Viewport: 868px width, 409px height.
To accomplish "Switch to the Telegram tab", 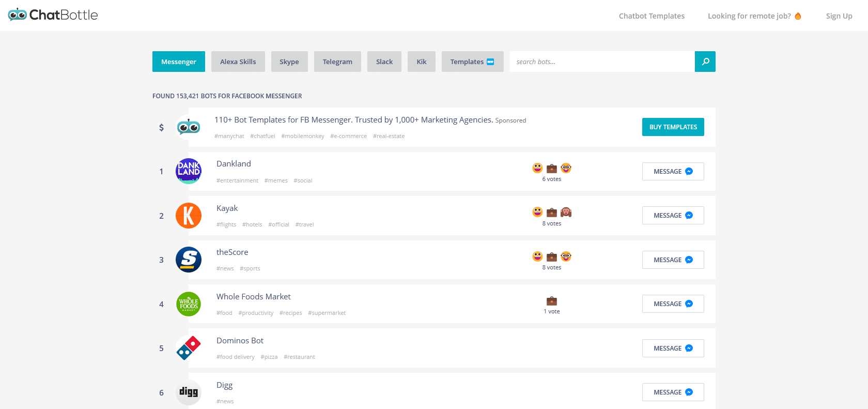I will point(337,62).
